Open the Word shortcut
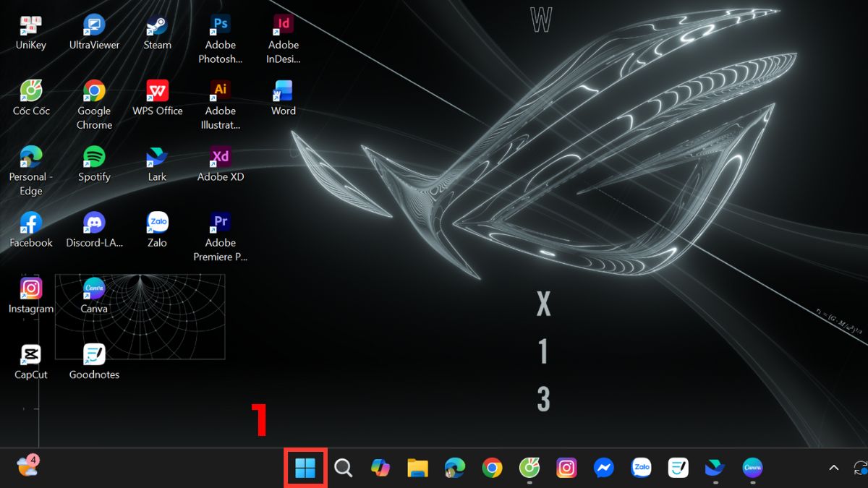This screenshot has height=488, width=868. tap(283, 90)
